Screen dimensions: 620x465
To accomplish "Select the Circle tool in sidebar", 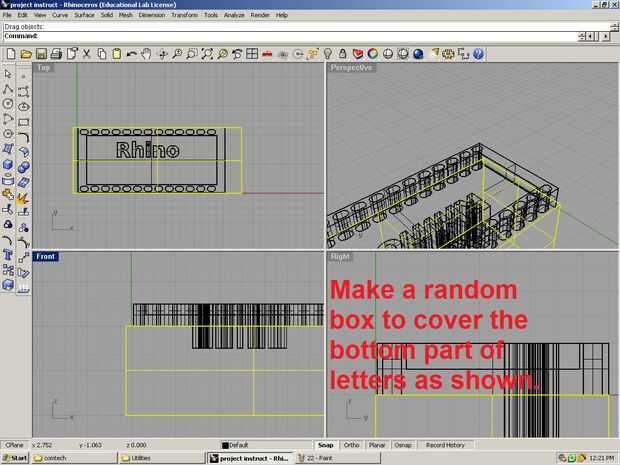I will point(8,104).
